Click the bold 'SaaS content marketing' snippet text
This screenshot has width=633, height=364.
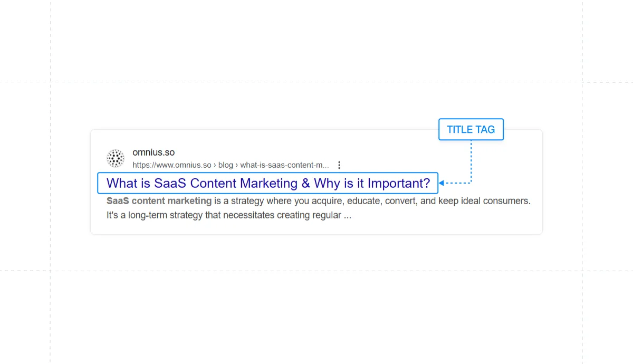point(159,201)
